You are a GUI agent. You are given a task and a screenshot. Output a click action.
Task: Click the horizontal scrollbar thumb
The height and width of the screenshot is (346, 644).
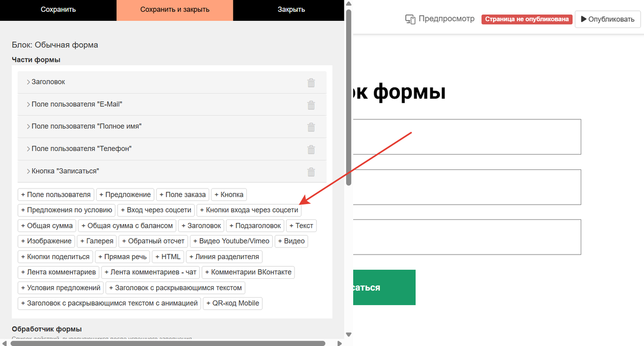coord(167,343)
